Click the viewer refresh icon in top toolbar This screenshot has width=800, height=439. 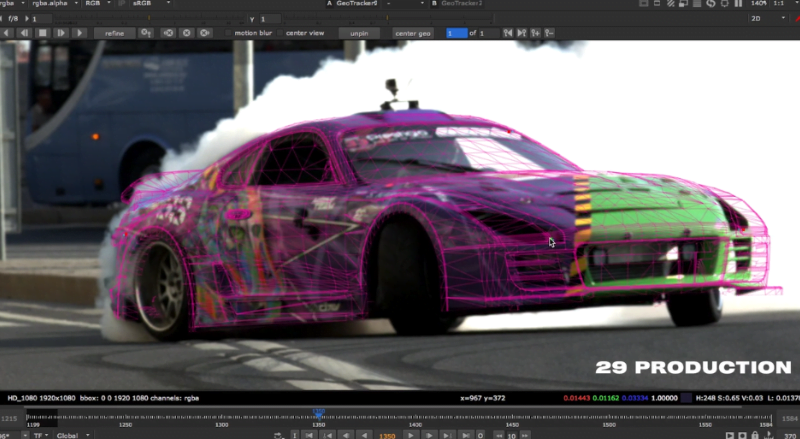(713, 4)
